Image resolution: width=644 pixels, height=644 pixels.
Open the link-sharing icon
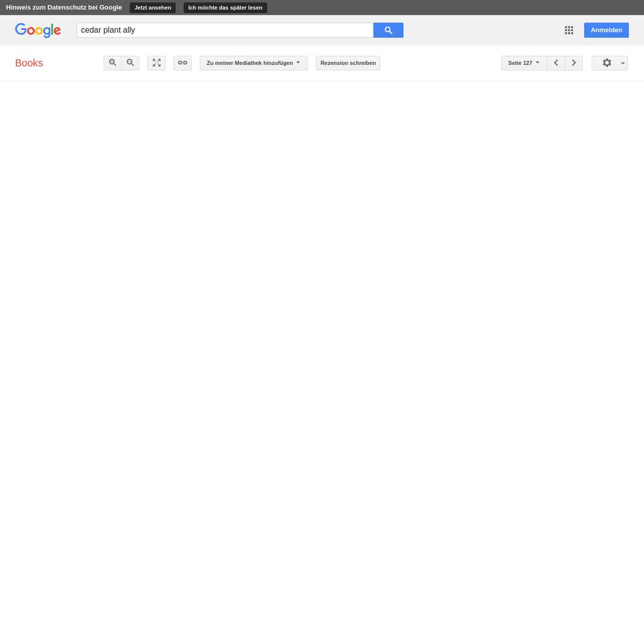182,63
